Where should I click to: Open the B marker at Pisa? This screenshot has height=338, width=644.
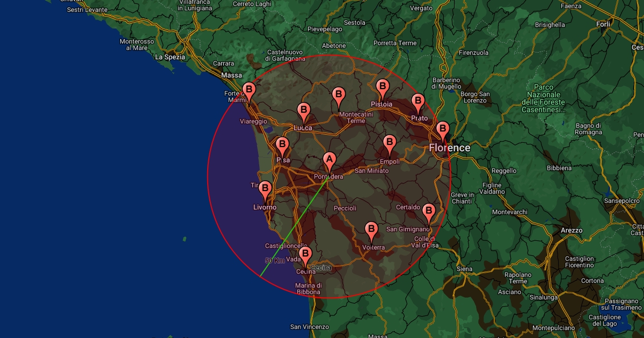[282, 145]
